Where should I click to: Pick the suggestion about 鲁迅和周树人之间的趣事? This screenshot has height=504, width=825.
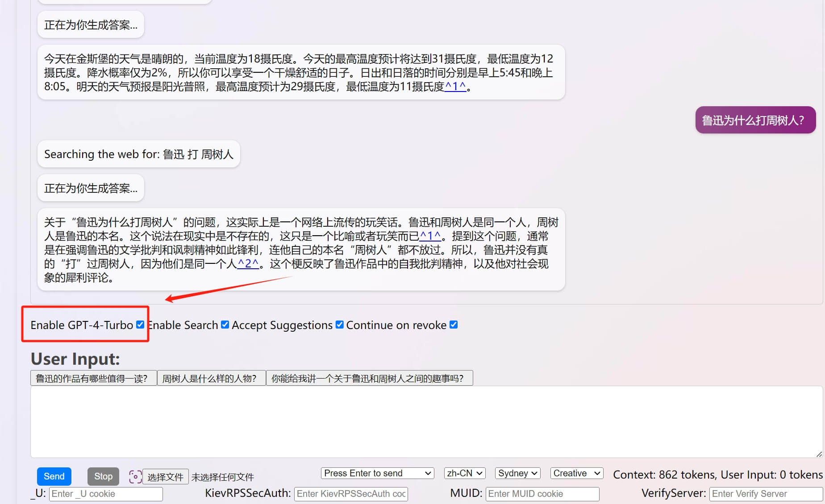(369, 379)
